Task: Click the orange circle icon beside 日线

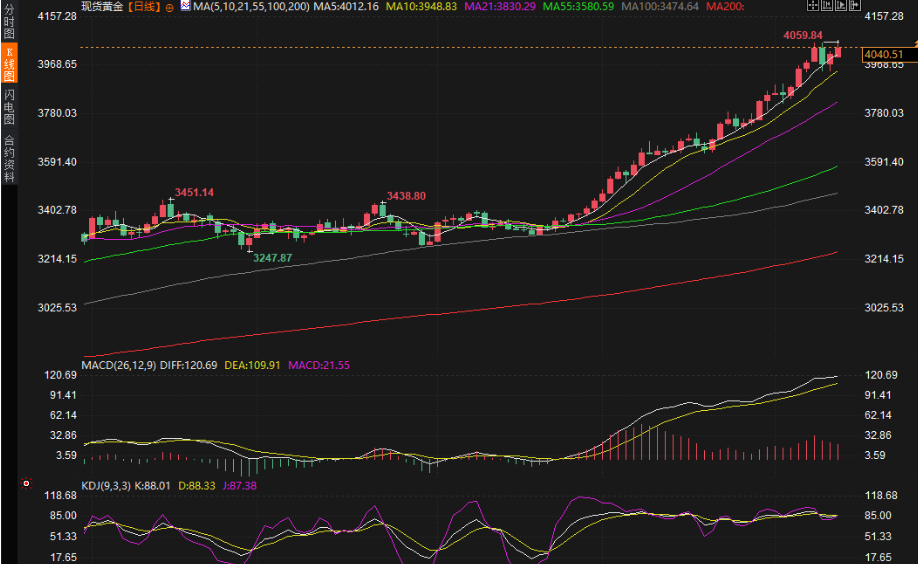Action: pos(169,7)
